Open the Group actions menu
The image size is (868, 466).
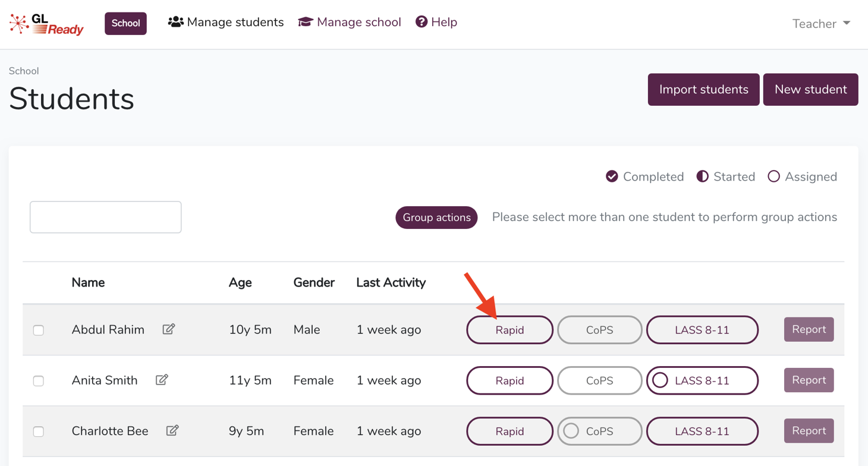pos(436,218)
